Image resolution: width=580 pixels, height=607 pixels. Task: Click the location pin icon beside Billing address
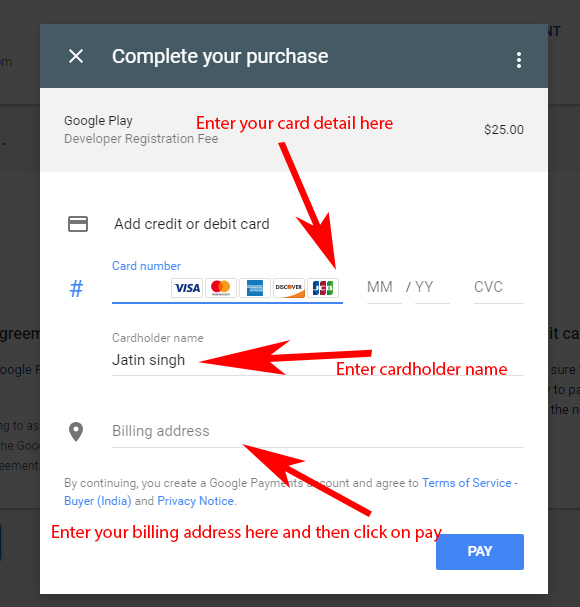[x=76, y=432]
